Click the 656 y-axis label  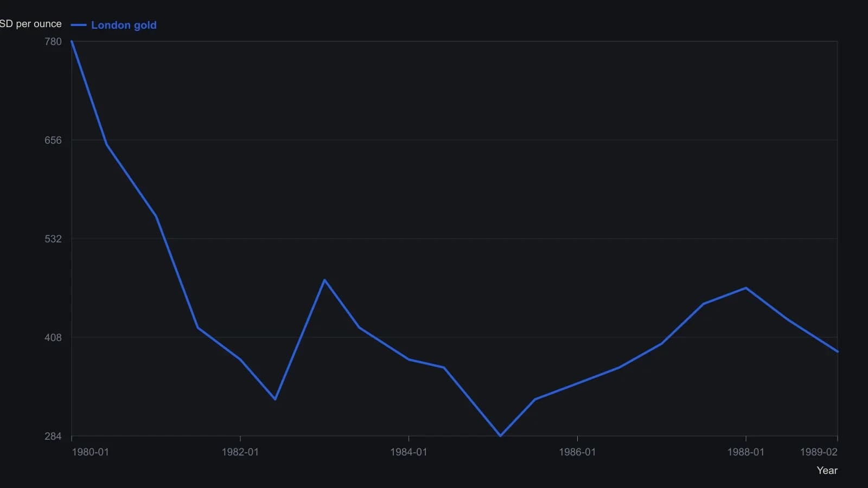click(x=53, y=140)
